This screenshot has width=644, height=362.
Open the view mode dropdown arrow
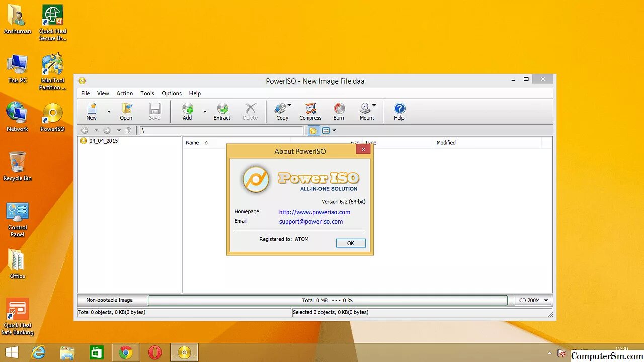[x=334, y=131]
